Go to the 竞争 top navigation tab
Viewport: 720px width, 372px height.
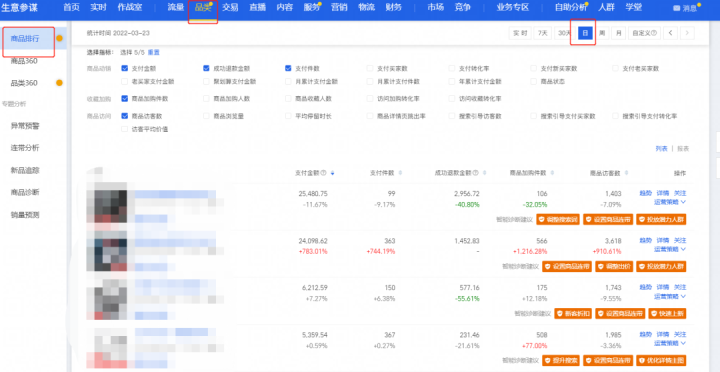462,7
